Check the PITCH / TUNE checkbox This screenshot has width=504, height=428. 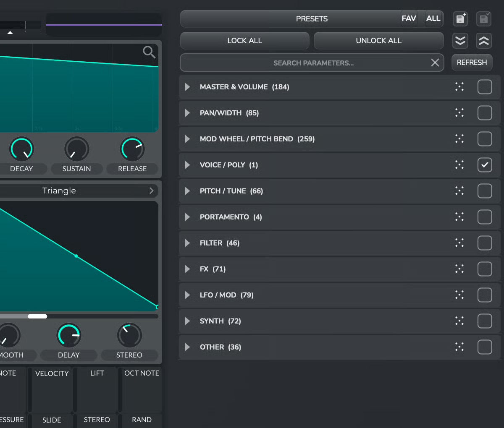pyautogui.click(x=485, y=191)
